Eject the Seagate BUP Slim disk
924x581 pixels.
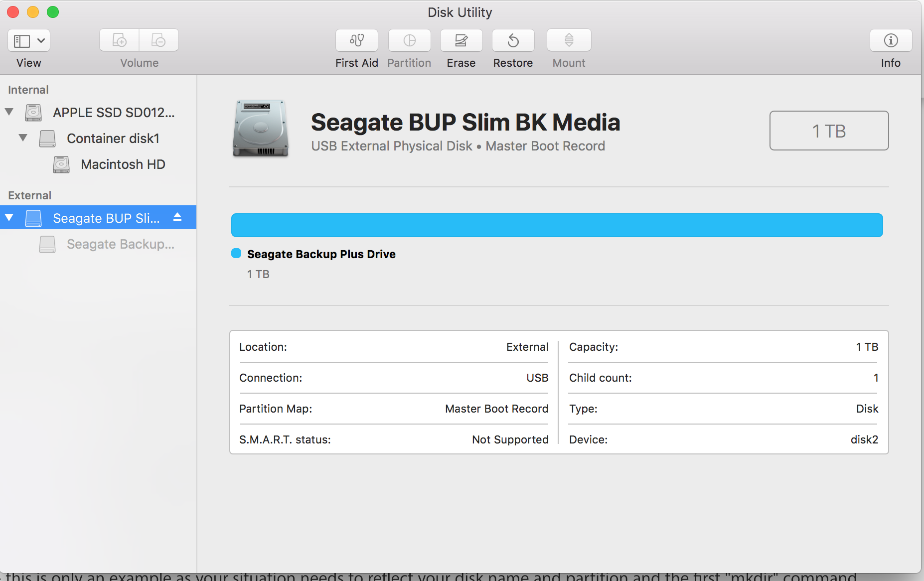tap(177, 217)
